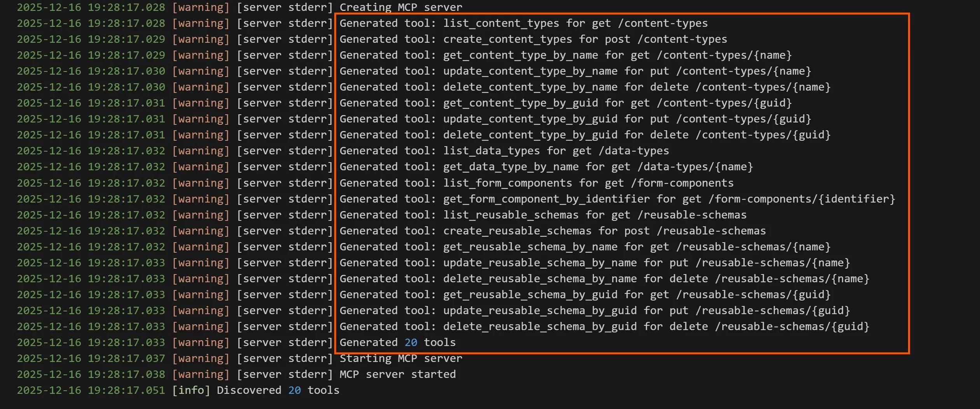Click the 'Starting MCP server' log message
This screenshot has width=980, height=409.
[x=401, y=358]
